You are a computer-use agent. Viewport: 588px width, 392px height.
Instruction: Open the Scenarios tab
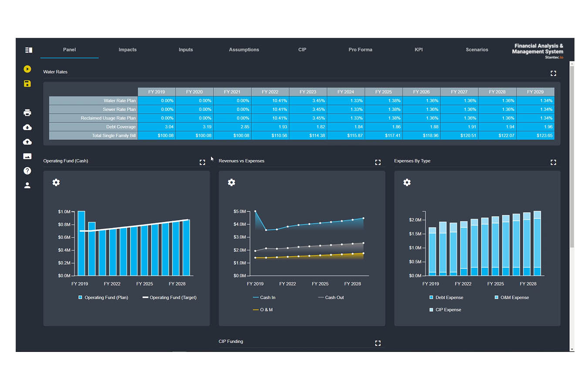(476, 50)
